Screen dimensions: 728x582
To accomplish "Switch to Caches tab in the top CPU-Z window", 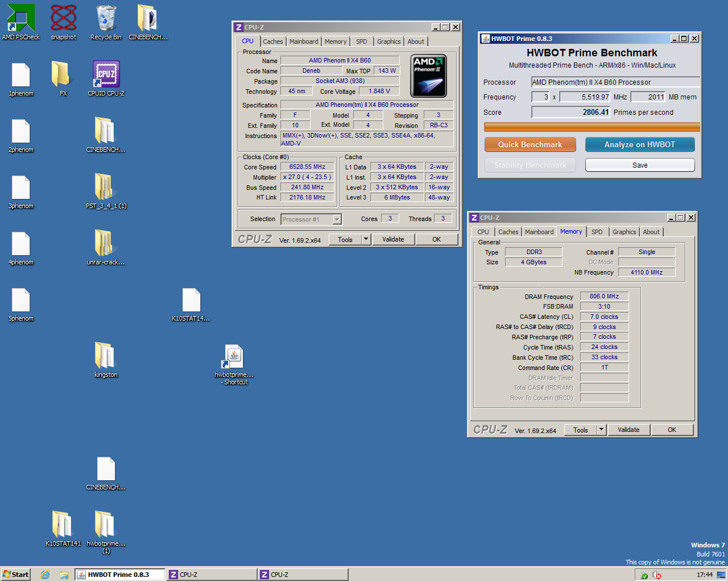I will click(x=272, y=41).
